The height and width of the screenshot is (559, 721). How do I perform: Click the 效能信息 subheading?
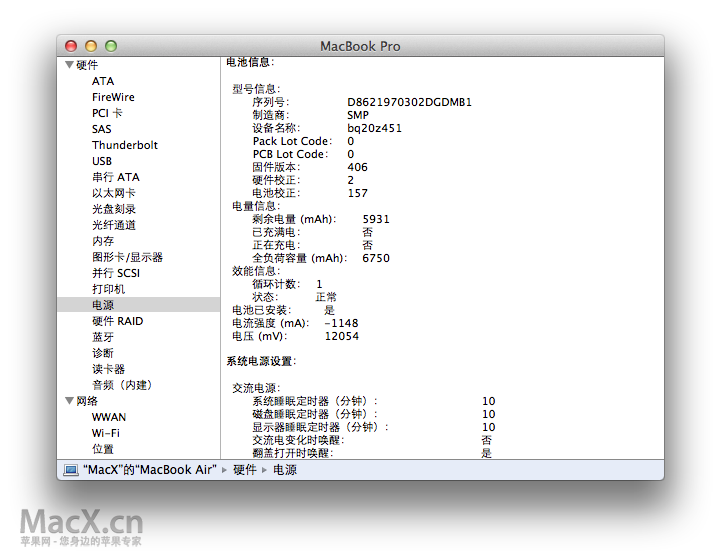point(256,271)
